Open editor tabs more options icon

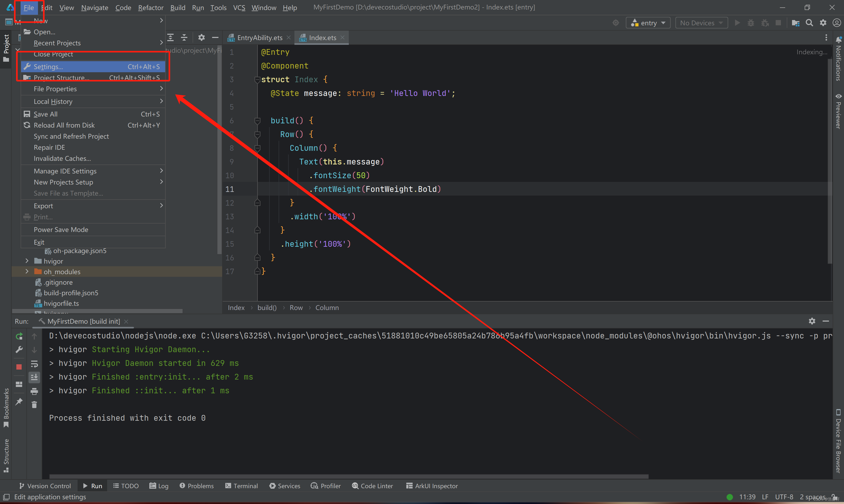point(826,37)
